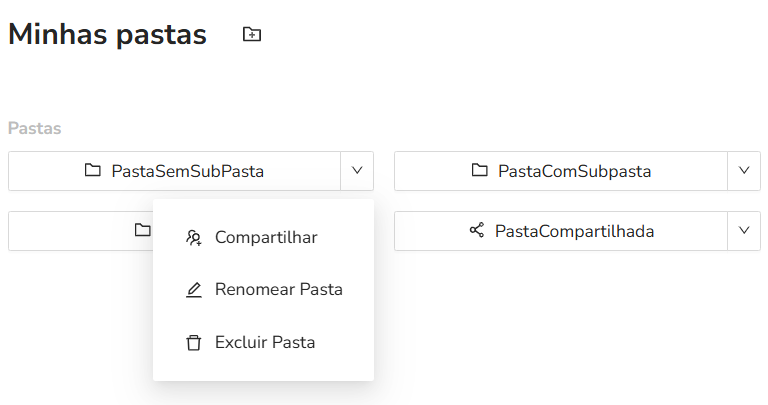The height and width of the screenshot is (405, 768).
Task: Click the trash icon next to Excluir Pasta
Action: coord(194,342)
